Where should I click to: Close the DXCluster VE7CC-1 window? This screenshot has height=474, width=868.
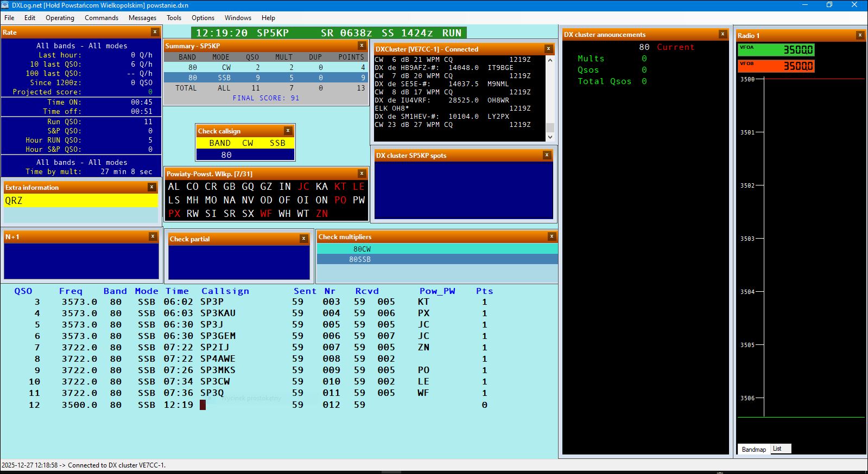coord(548,49)
